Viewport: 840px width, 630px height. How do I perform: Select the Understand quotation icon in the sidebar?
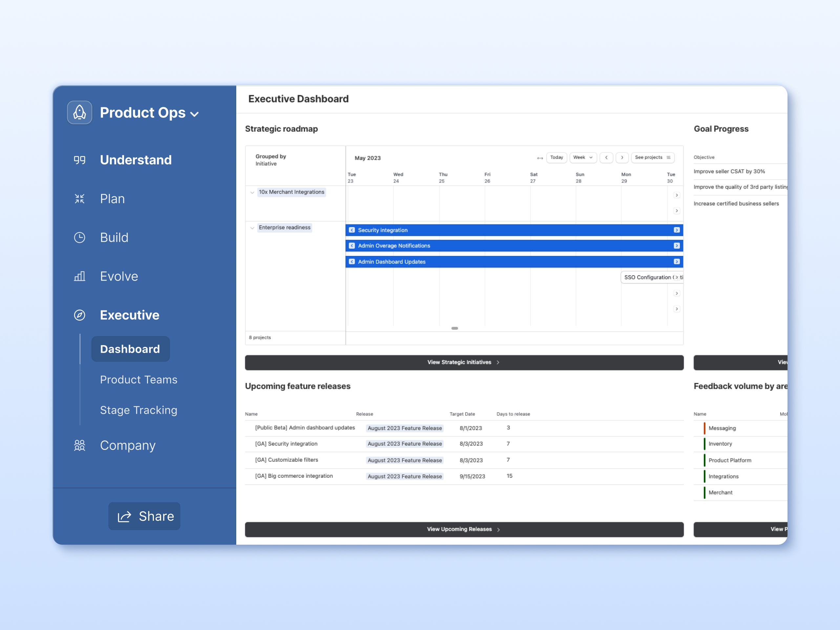pyautogui.click(x=79, y=160)
